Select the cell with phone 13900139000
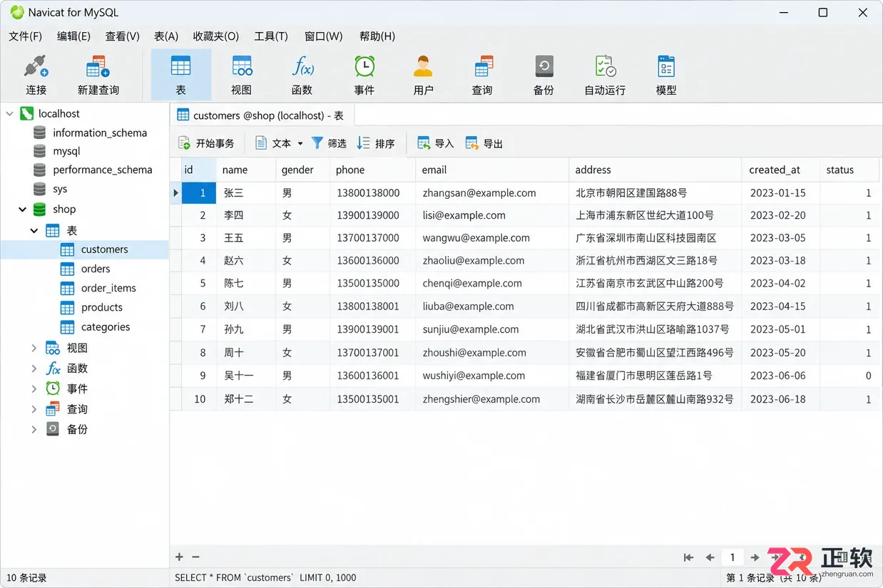This screenshot has height=588, width=883. point(372,215)
